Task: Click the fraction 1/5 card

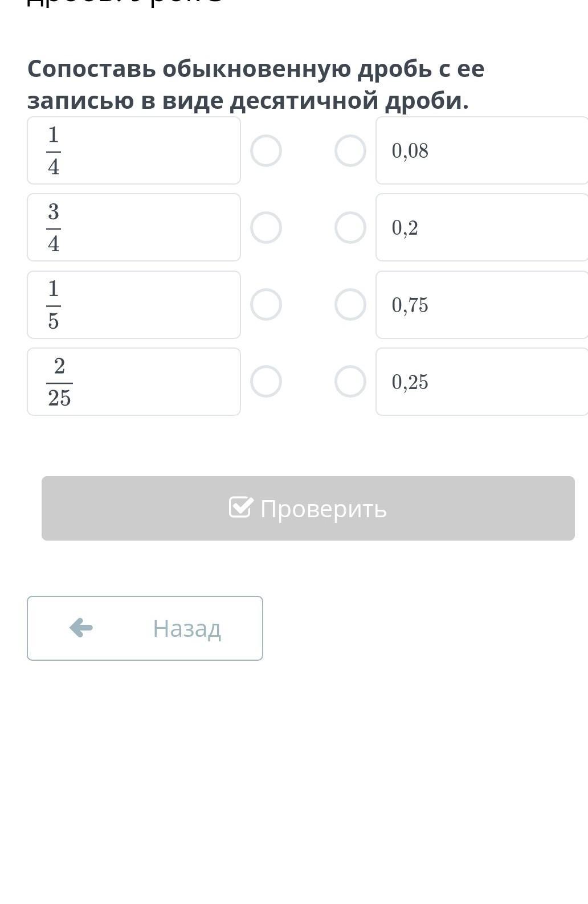Action: click(x=134, y=305)
